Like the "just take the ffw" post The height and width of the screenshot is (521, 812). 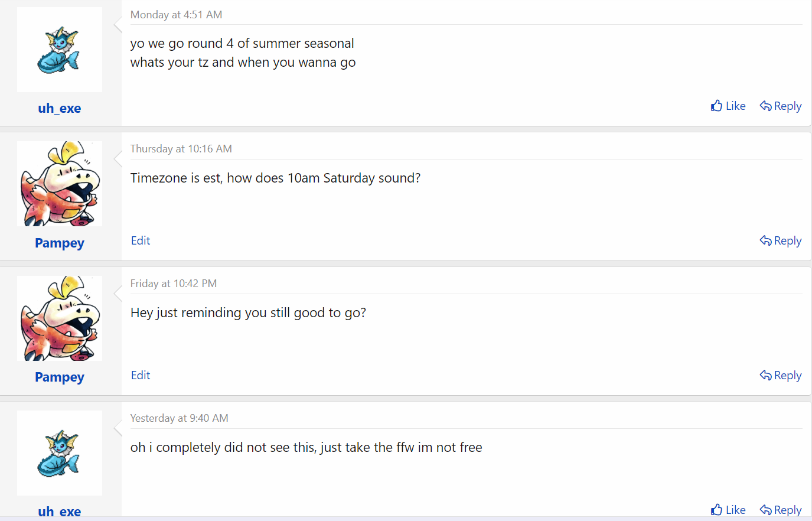coord(728,510)
